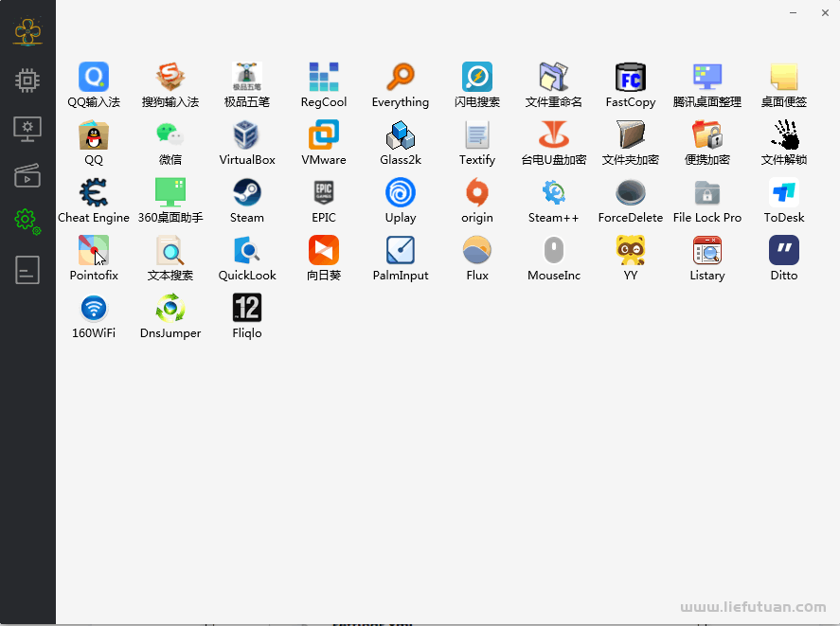
Task: Open Uplay
Action: (401, 193)
